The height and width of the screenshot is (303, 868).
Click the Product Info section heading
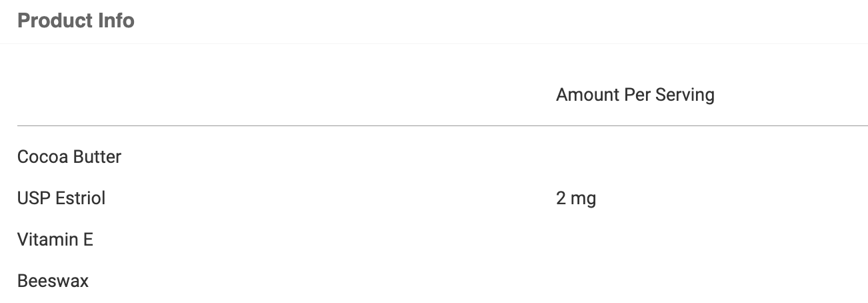pos(76,21)
